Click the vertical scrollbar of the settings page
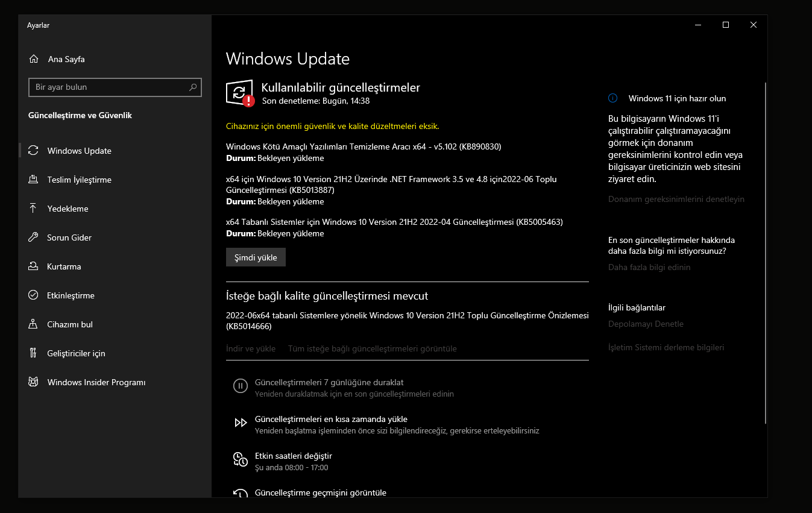The height and width of the screenshot is (513, 812). pos(766,253)
